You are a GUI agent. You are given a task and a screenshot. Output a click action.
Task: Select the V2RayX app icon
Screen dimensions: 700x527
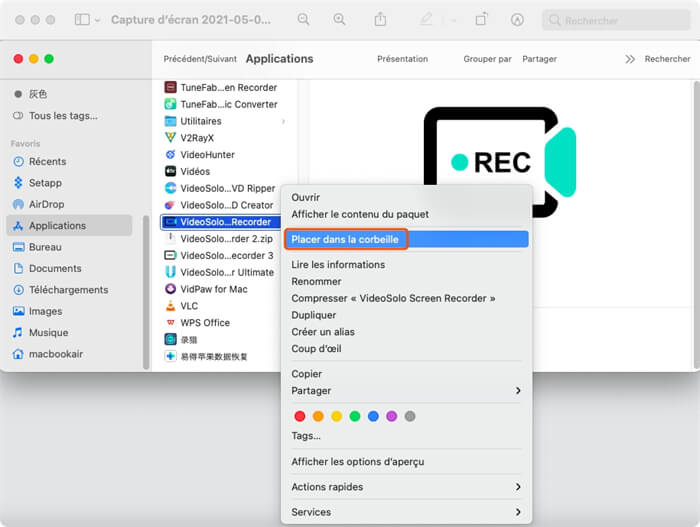pyautogui.click(x=170, y=138)
